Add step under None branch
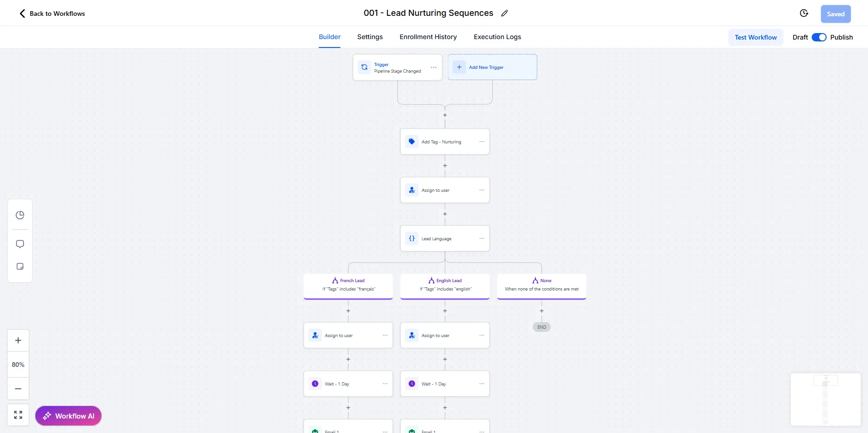868x433 pixels. tap(541, 311)
